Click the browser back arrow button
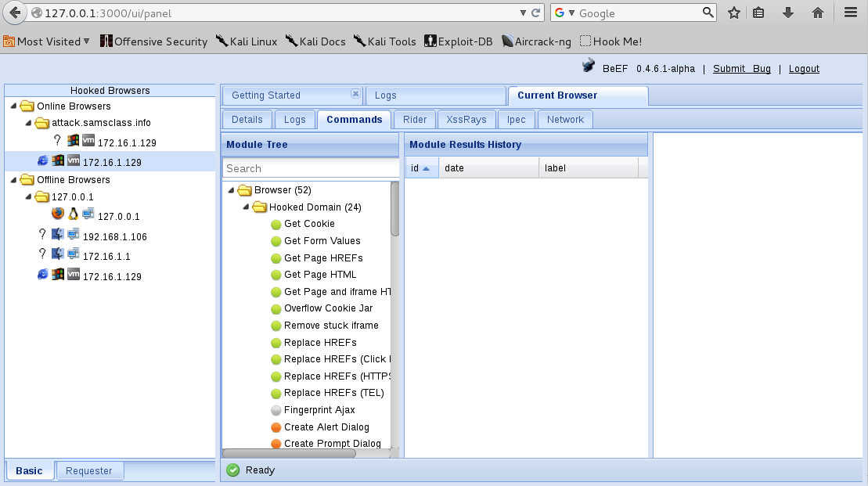Viewport: 868px width, 486px height. point(15,13)
